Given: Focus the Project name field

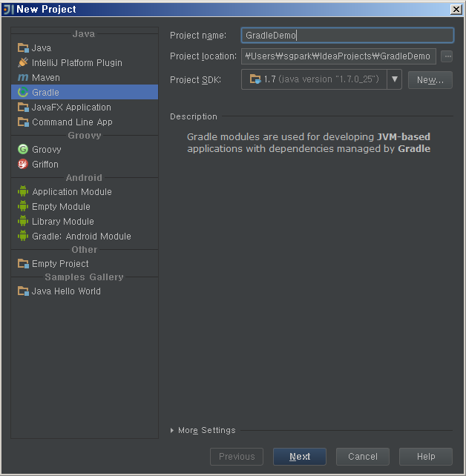Looking at the screenshot, I should pyautogui.click(x=347, y=35).
